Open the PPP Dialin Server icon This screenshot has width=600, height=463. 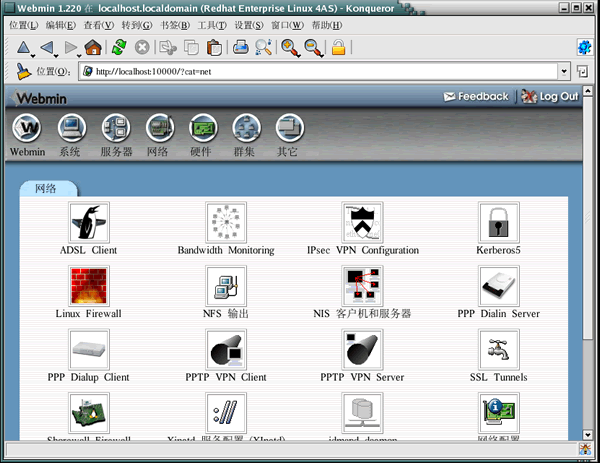499,286
